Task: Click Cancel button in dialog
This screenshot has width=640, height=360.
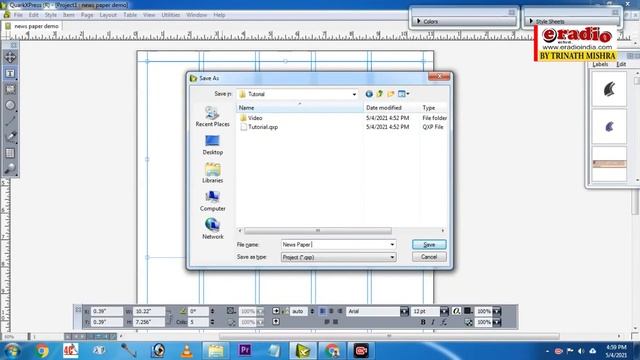Action: pyautogui.click(x=429, y=257)
